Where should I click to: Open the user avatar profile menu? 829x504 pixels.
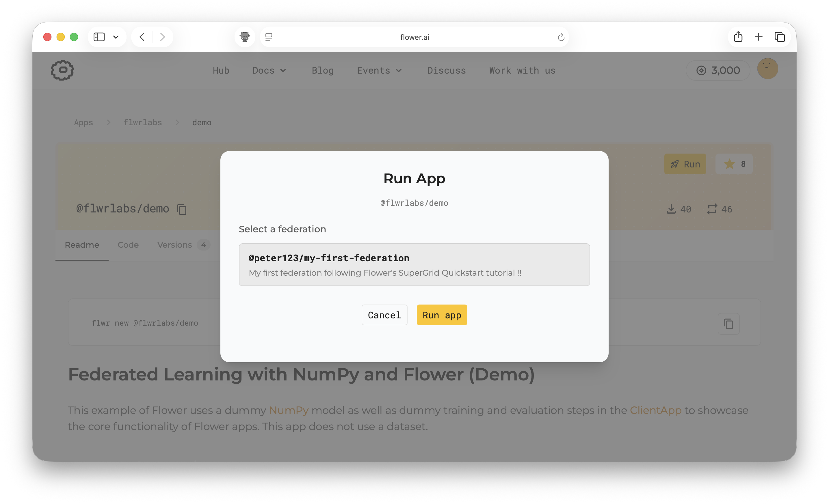pos(767,69)
